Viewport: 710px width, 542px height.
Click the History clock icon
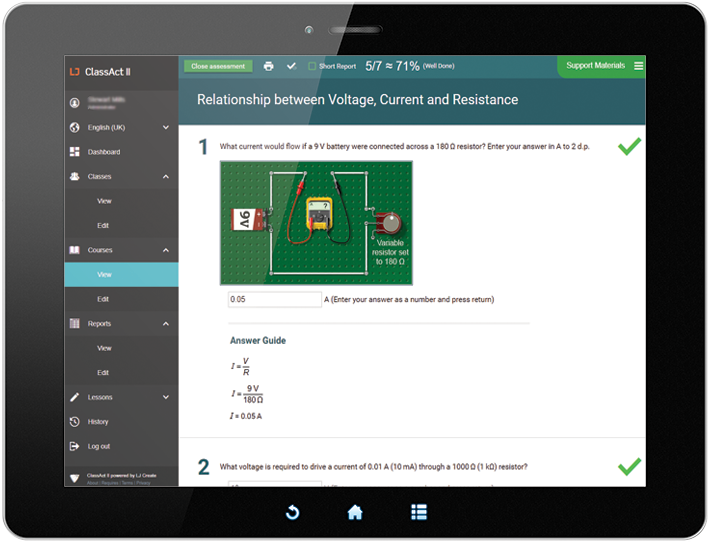(x=75, y=422)
